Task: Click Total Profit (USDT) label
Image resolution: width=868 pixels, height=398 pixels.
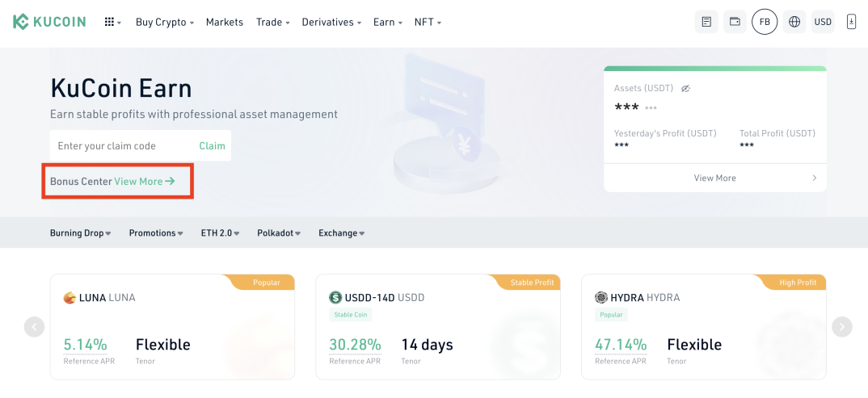Action: point(777,133)
